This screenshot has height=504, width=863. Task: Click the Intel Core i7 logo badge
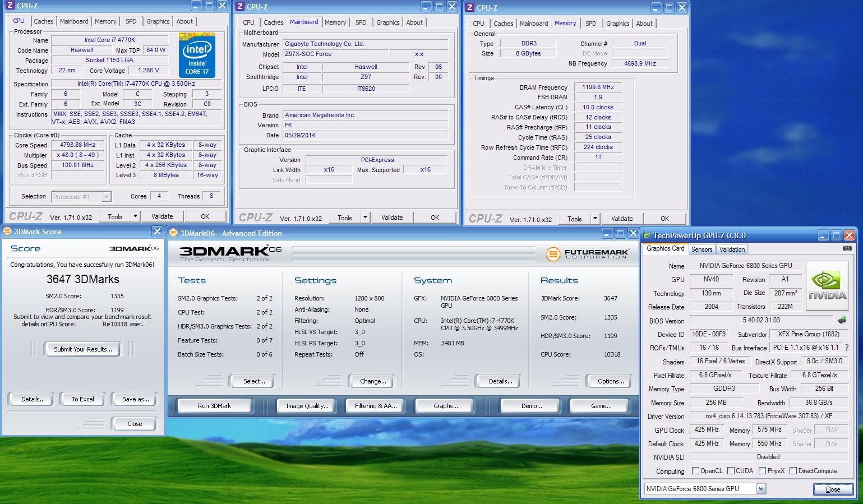click(x=197, y=55)
